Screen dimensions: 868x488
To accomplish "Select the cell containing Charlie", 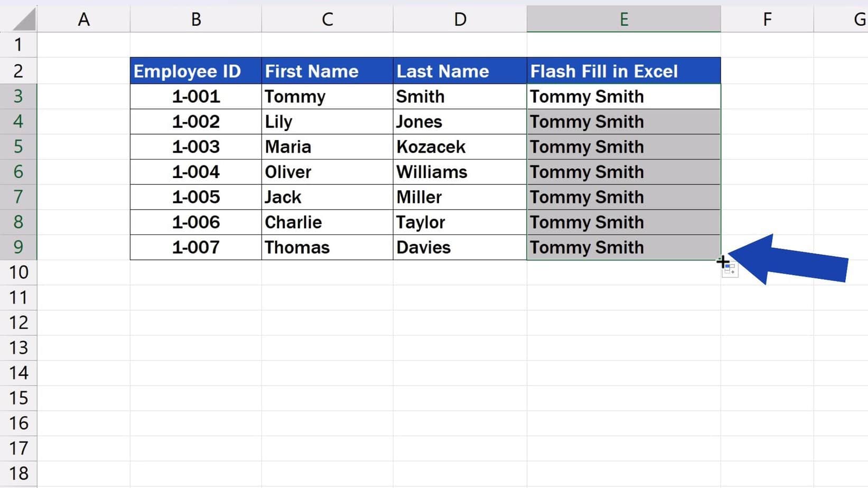I will pyautogui.click(x=327, y=222).
